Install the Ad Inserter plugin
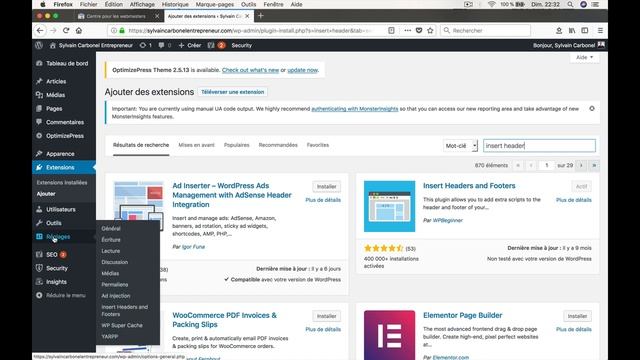This screenshot has width=640, height=360. tap(327, 187)
